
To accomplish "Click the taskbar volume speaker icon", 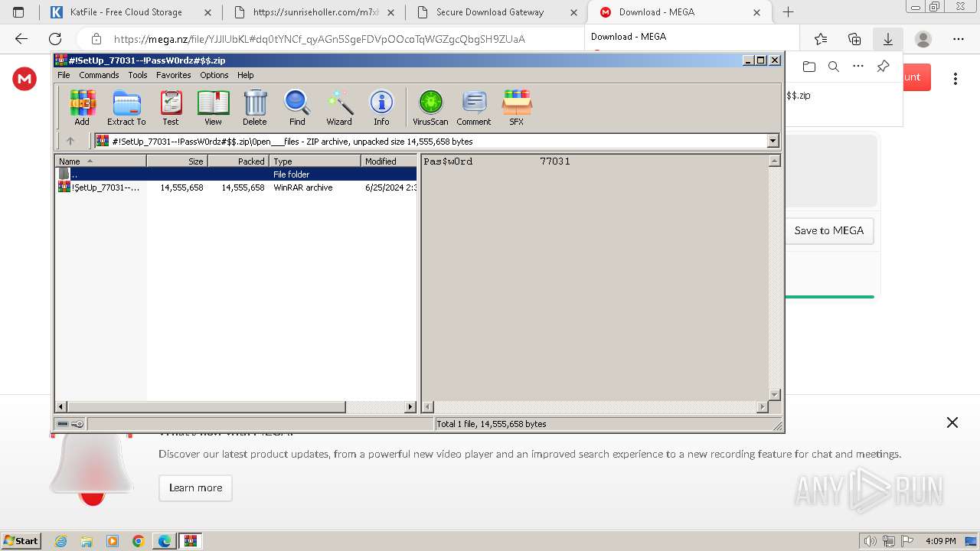I will click(x=870, y=541).
